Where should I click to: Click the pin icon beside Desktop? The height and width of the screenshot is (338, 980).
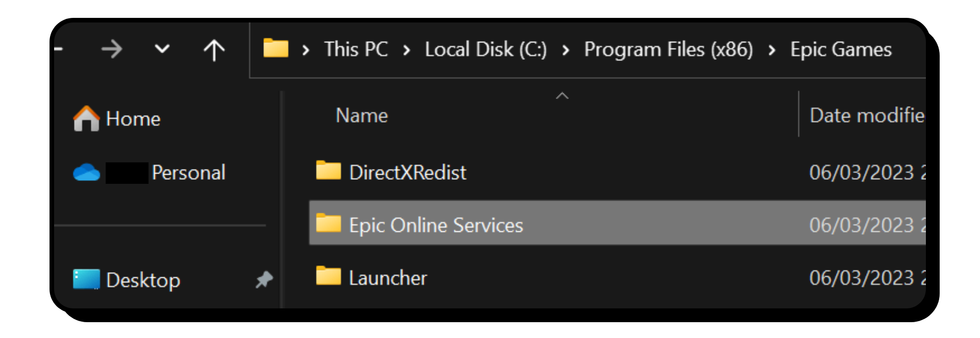click(264, 279)
